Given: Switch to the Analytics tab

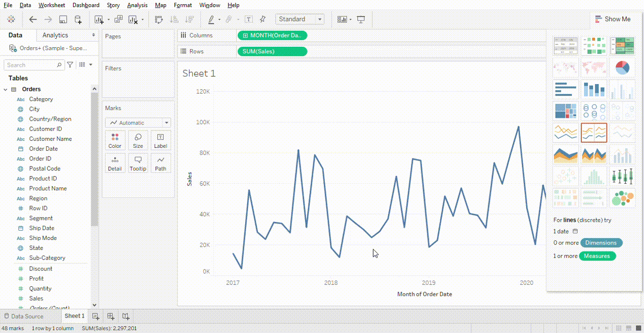Looking at the screenshot, I should point(55,35).
